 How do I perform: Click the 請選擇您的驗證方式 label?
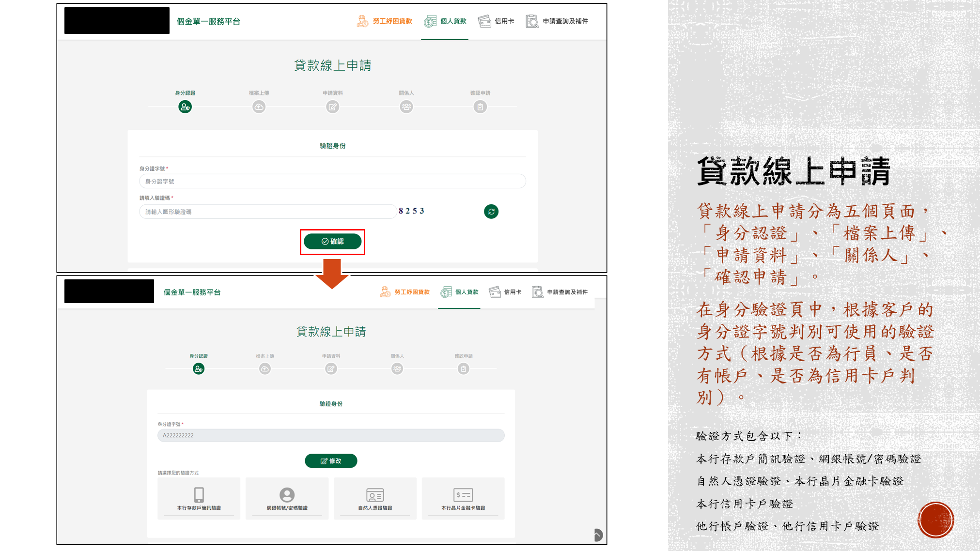178,473
